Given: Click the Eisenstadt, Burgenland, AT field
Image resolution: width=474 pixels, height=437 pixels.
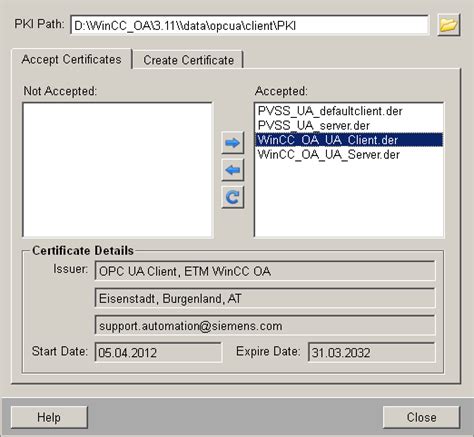Looking at the screenshot, I should pos(265,298).
